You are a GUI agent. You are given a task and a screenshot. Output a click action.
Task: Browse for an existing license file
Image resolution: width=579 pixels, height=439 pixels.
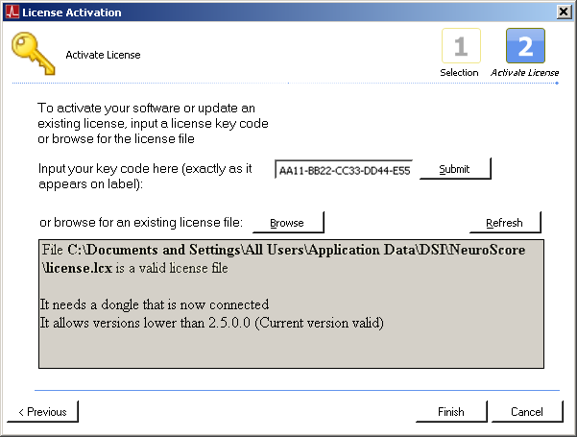click(x=288, y=223)
